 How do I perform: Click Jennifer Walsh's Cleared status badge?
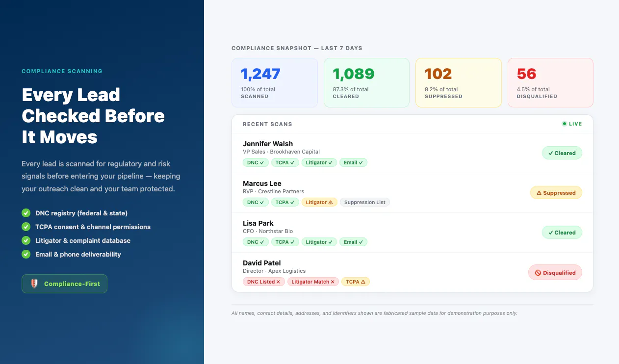pos(562,153)
